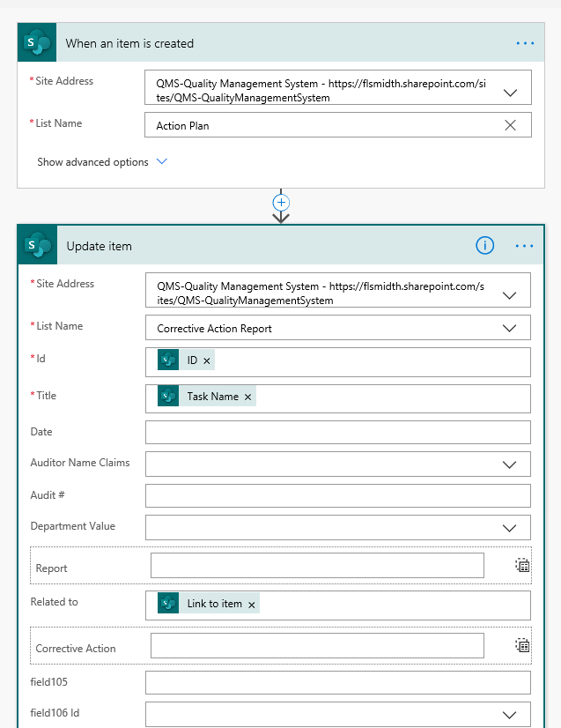The image size is (561, 728).
Task: Open 'Corrective Action Report' List Name dropdown
Action: point(510,328)
